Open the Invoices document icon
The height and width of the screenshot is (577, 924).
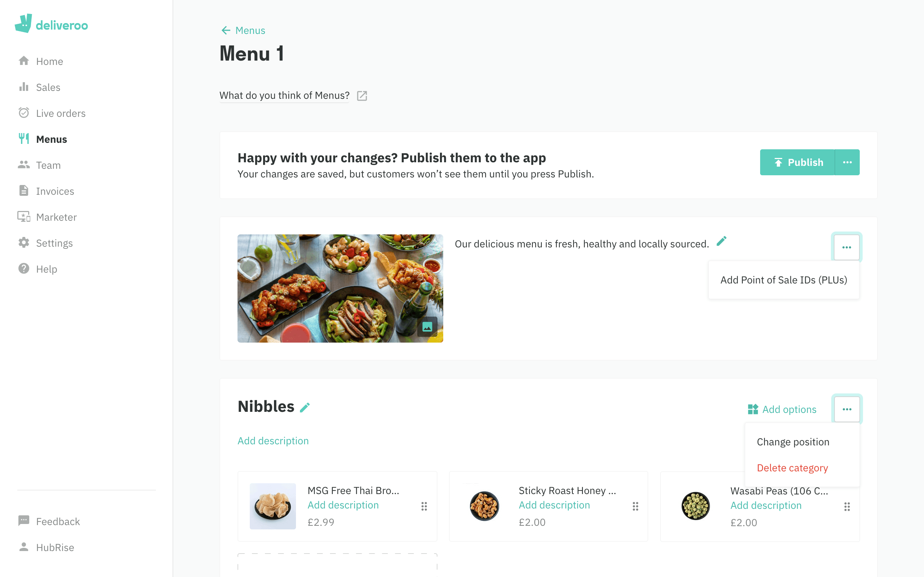coord(24,191)
